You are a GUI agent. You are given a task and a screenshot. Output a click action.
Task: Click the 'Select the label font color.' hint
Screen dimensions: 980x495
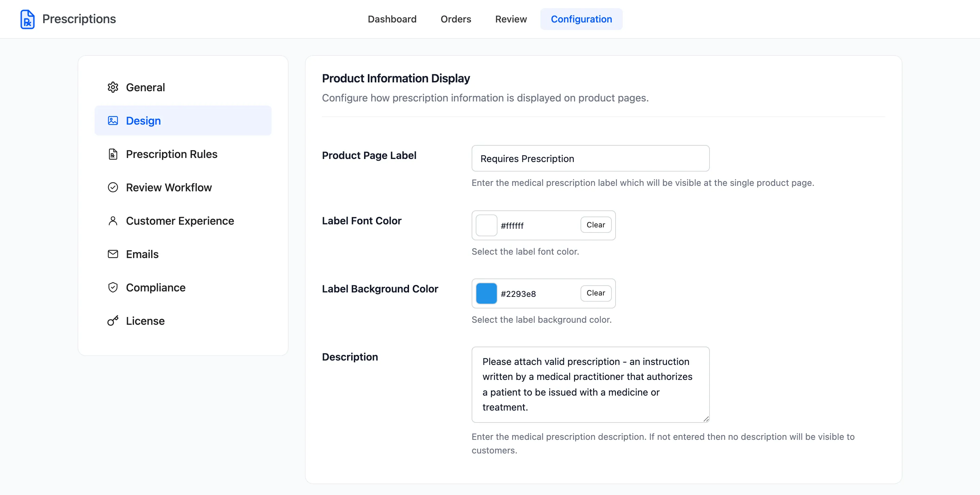pyautogui.click(x=525, y=252)
